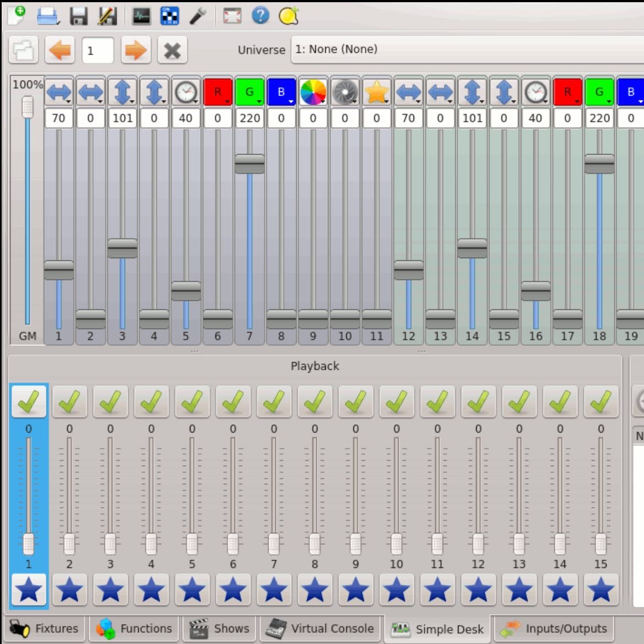644x644 pixels.
Task: Open channel 17 red R button
Action: [x=567, y=91]
